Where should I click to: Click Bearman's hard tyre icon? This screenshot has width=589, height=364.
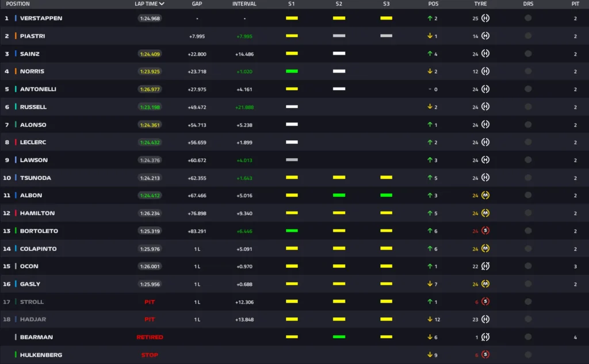point(485,337)
